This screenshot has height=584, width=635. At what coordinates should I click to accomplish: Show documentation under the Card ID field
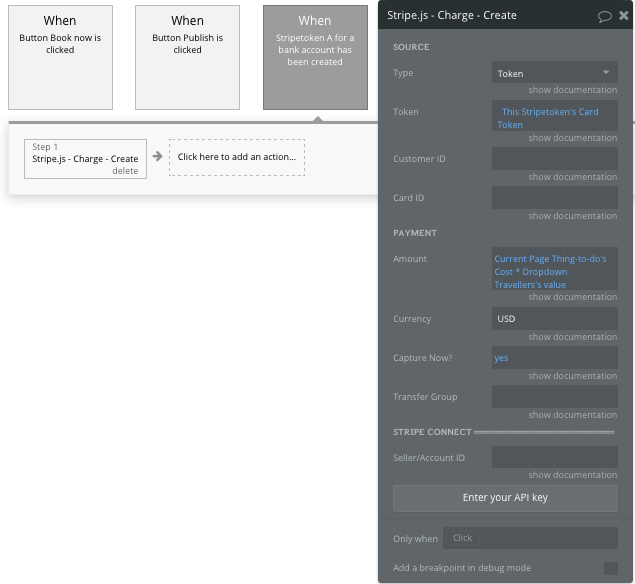pyautogui.click(x=572, y=216)
